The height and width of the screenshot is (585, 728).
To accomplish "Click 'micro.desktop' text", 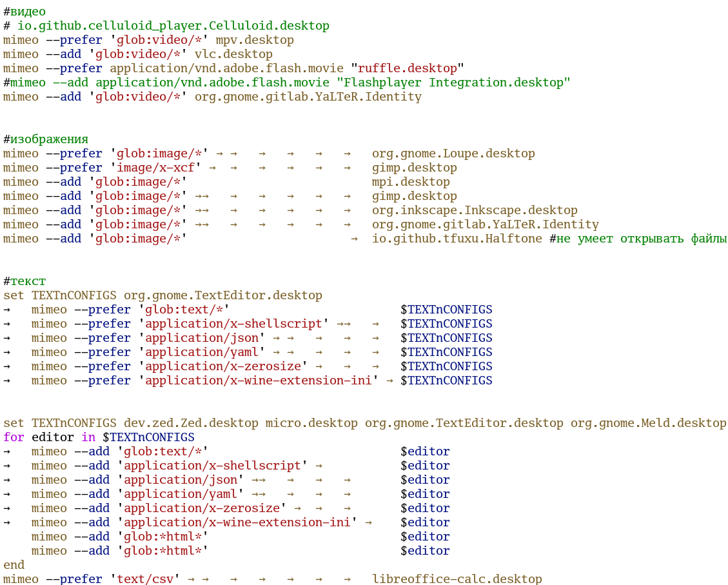I will pyautogui.click(x=311, y=423).
